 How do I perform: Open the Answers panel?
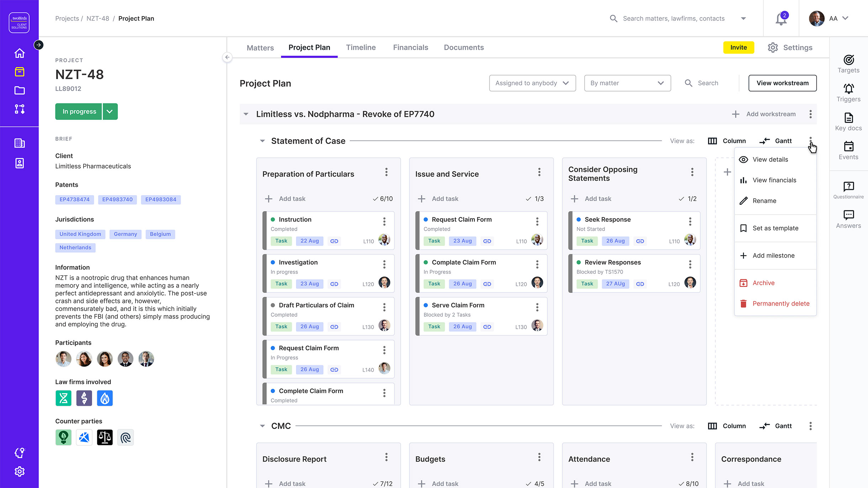tap(848, 219)
